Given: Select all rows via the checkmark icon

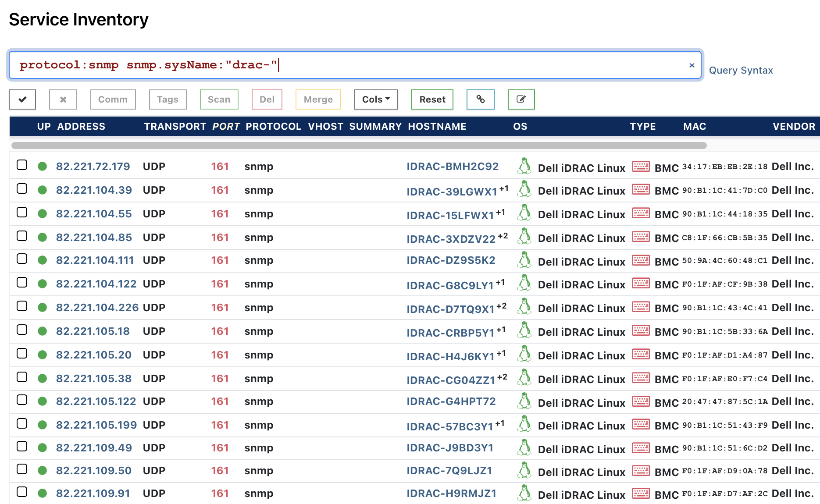Looking at the screenshot, I should tap(22, 99).
